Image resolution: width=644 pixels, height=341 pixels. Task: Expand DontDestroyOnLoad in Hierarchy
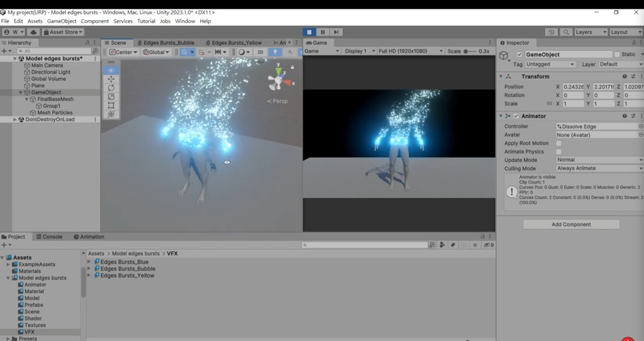15,120
